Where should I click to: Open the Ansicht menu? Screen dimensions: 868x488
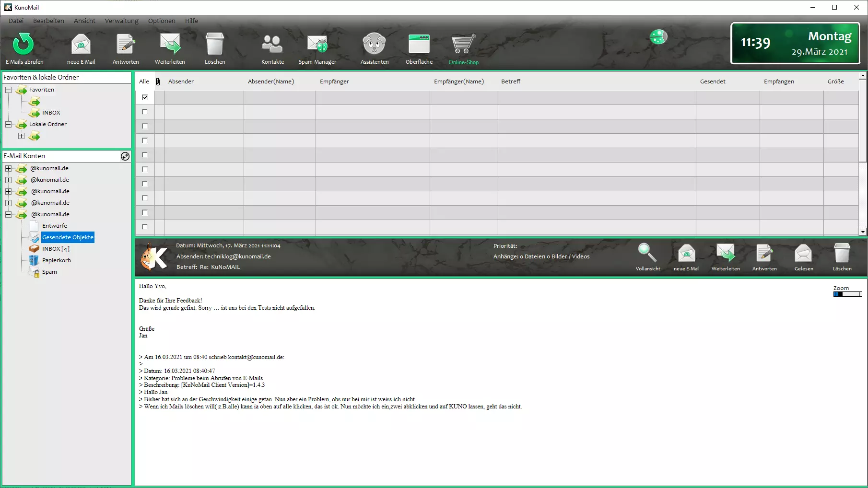click(84, 21)
